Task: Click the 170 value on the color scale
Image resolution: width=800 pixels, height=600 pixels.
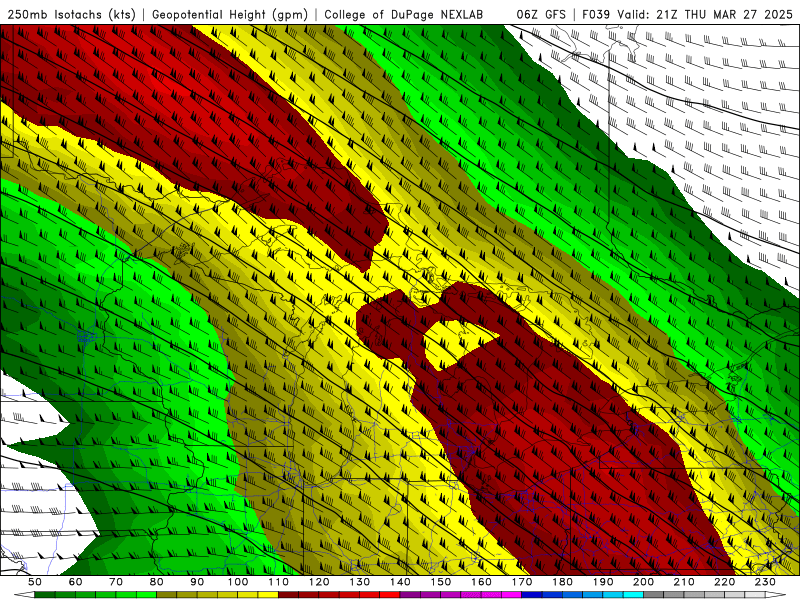Action: [x=521, y=582]
